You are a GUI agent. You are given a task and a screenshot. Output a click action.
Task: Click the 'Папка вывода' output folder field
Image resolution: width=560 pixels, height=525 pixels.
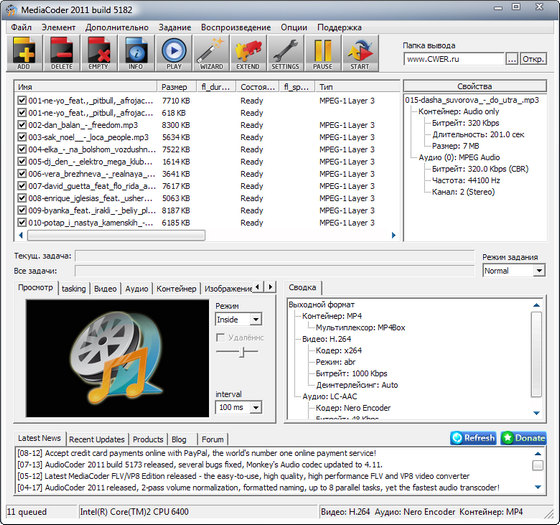click(x=454, y=59)
